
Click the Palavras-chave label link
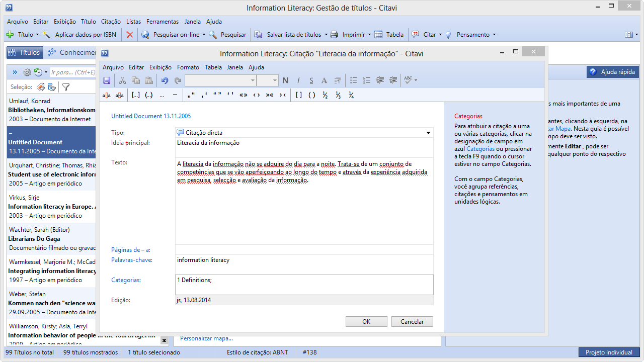tap(132, 260)
